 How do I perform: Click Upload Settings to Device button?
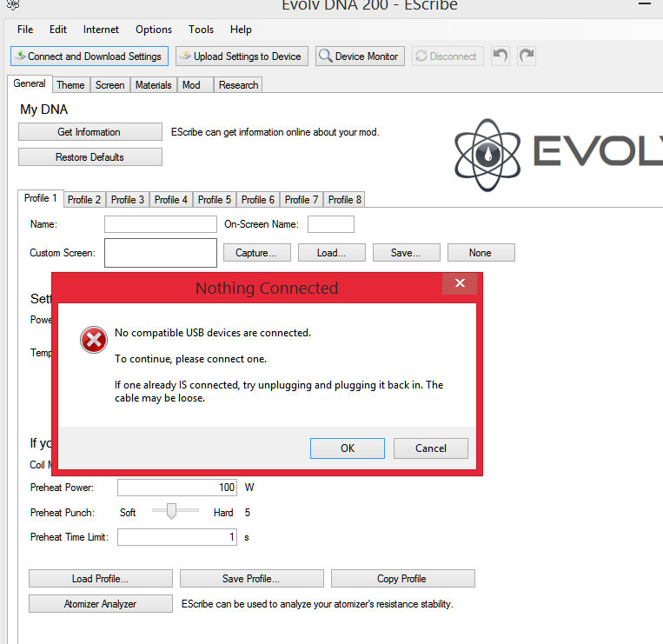coord(241,56)
